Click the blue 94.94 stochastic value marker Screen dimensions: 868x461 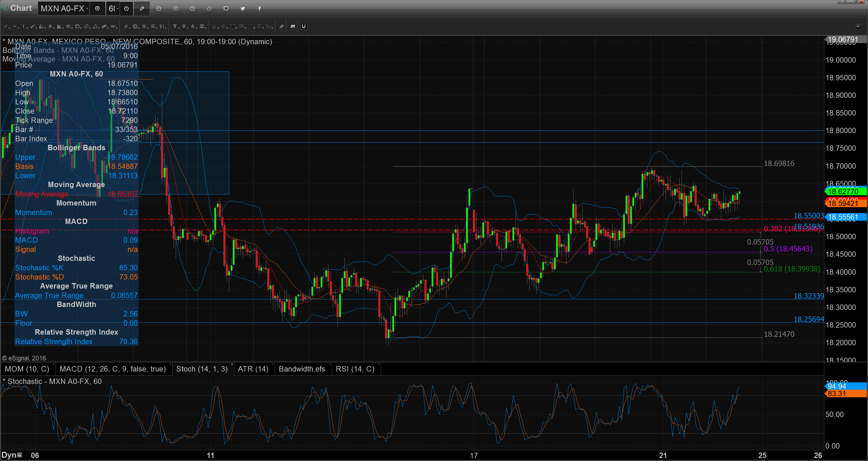click(x=845, y=386)
